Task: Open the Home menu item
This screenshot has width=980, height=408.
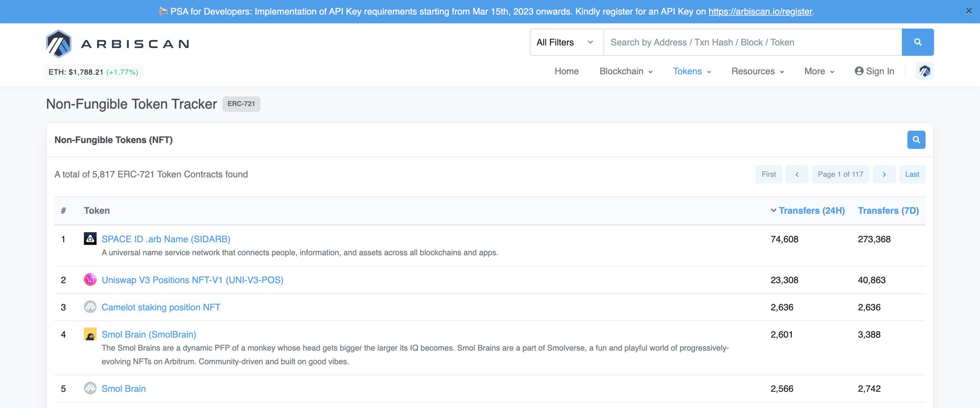Action: (x=567, y=71)
